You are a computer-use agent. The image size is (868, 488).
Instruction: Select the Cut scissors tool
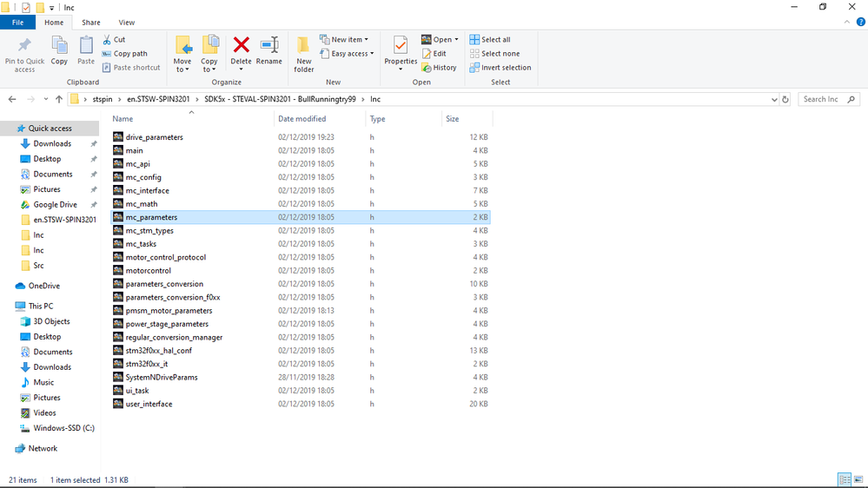coord(114,39)
